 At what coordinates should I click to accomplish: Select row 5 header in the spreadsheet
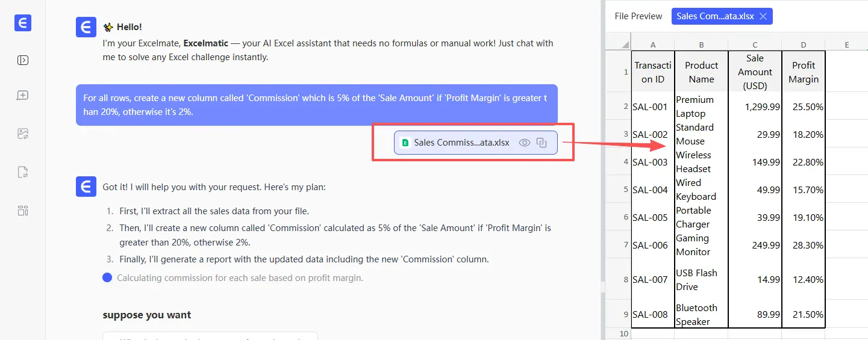(x=625, y=190)
